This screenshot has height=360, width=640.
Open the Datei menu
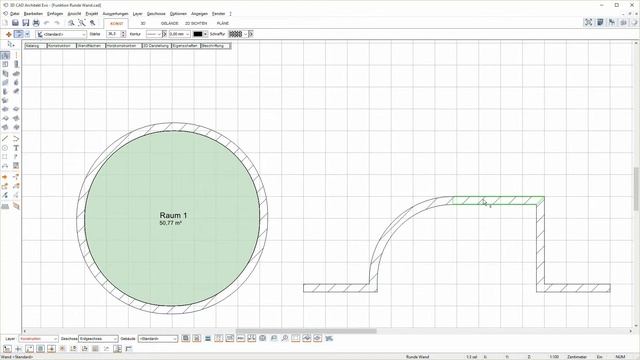14,14
